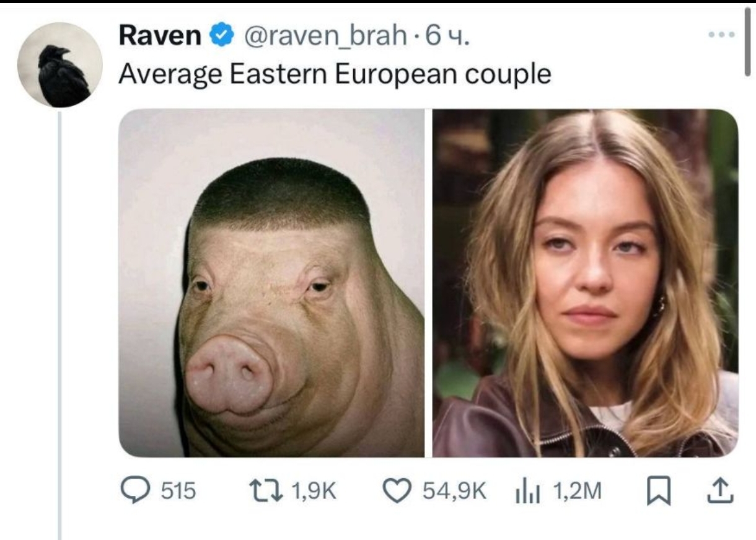This screenshot has width=756, height=540.
Task: Click the display name Raven
Action: pos(159,37)
